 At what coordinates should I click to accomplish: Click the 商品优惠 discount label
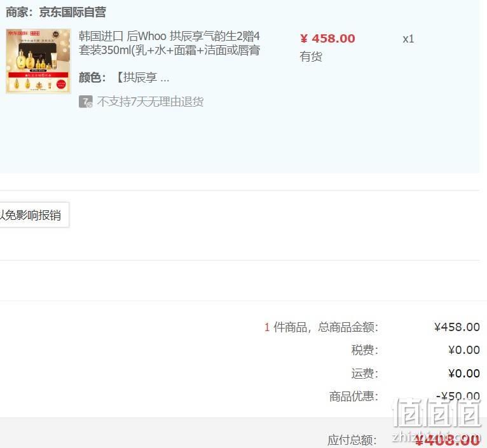coord(353,396)
